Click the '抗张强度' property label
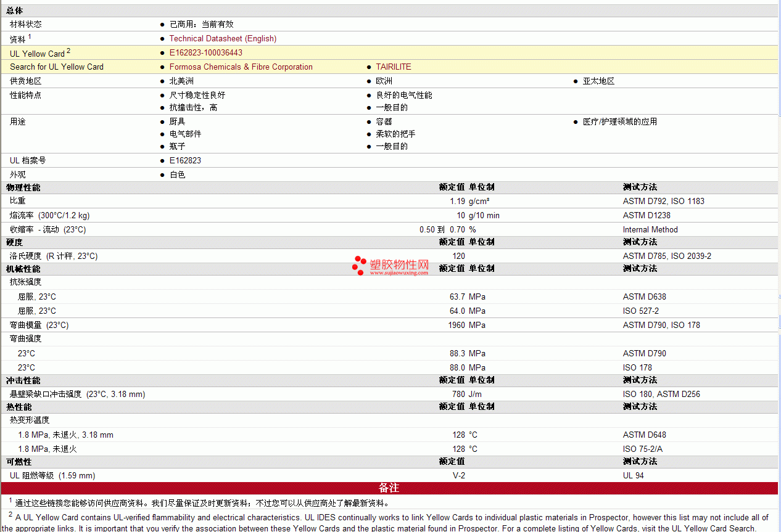The width and height of the screenshot is (781, 532). pos(26,282)
